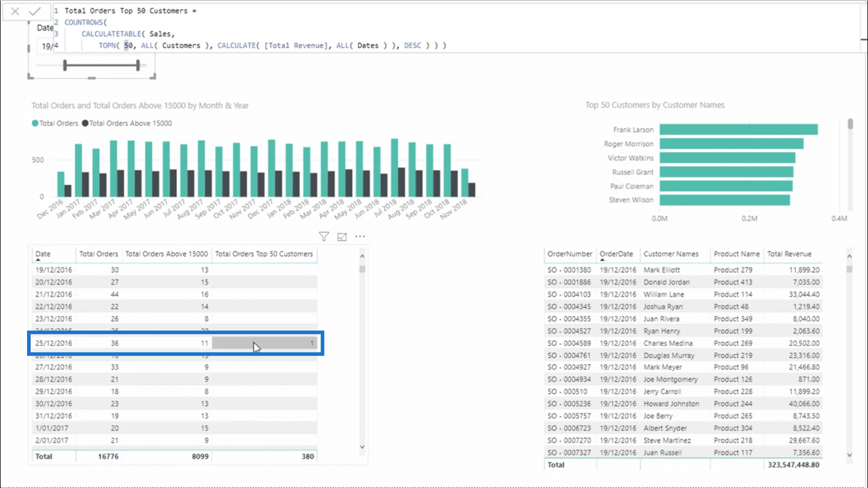Sort table by Date column header

43,254
